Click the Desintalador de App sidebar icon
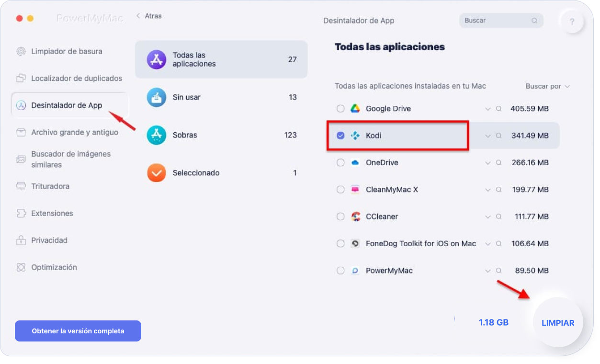 pos(21,105)
